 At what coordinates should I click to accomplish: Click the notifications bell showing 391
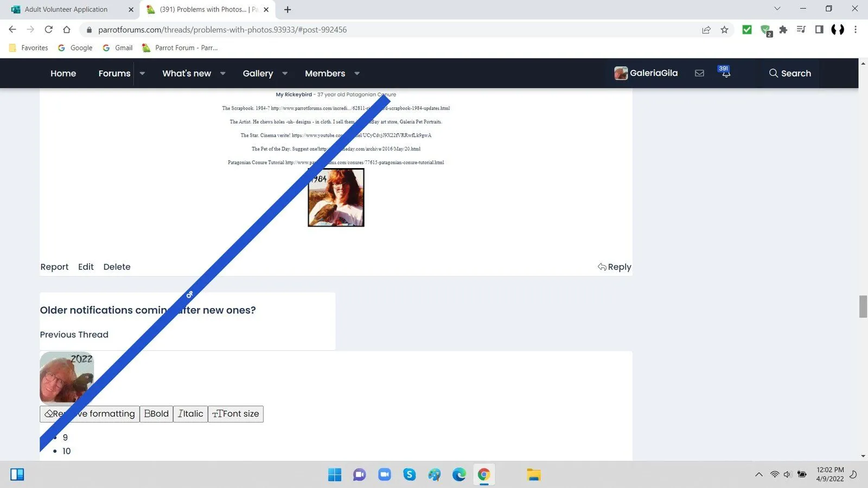coord(725,73)
